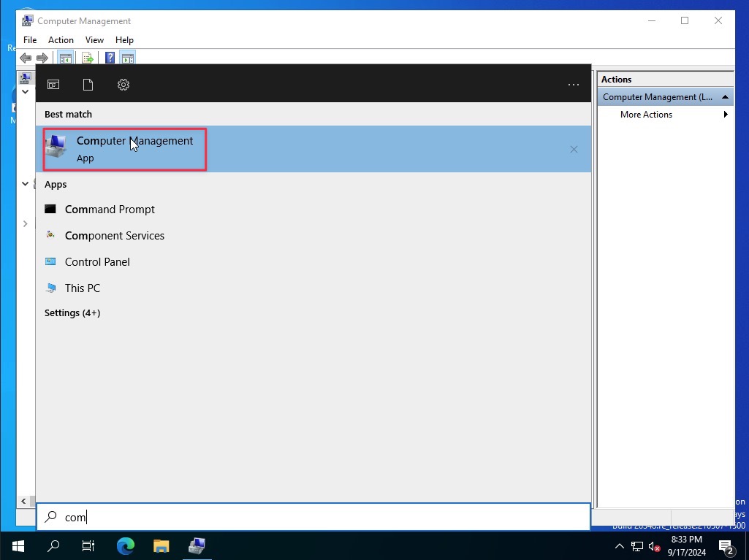749x560 pixels.
Task: Expand Settings (4+) results group
Action: click(x=72, y=312)
